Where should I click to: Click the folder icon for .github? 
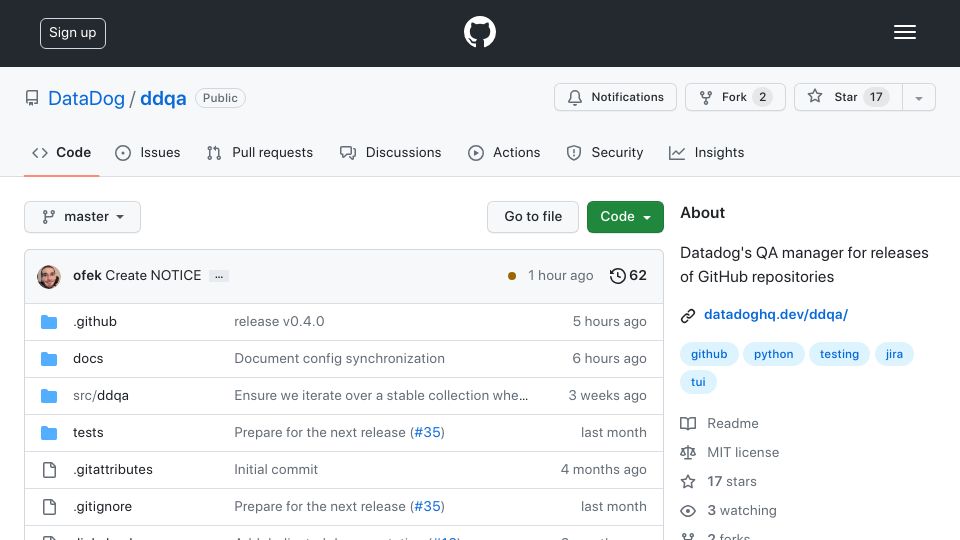pos(49,321)
